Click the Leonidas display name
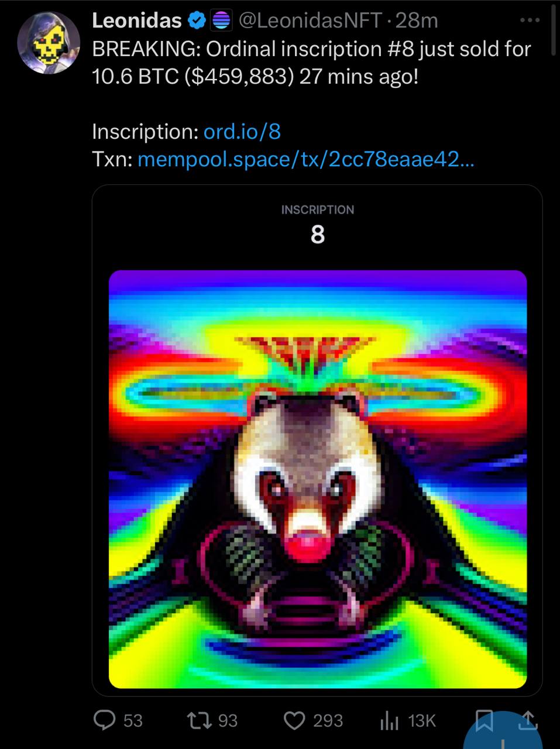This screenshot has height=749, width=560. pyautogui.click(x=137, y=21)
